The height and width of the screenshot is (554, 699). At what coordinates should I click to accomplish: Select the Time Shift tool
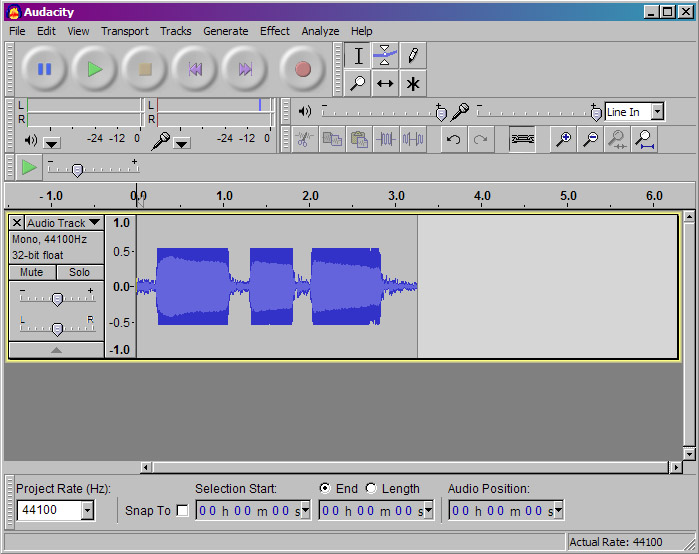(385, 84)
